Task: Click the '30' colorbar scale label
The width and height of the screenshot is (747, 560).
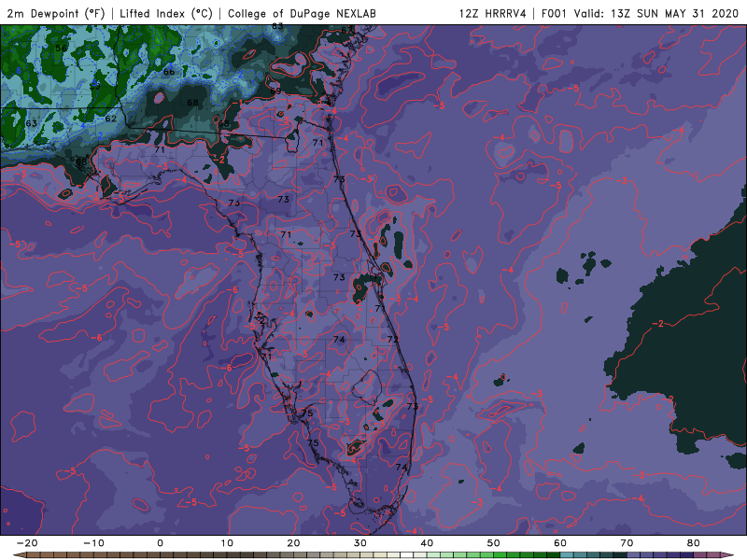Action: point(360,543)
